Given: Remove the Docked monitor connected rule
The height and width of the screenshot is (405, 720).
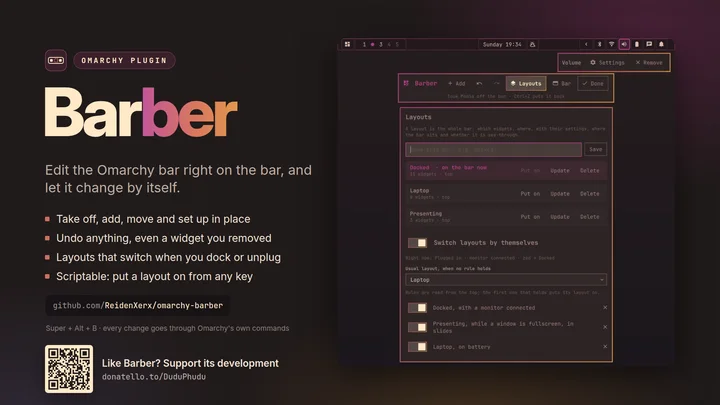Looking at the screenshot, I should [x=605, y=308].
